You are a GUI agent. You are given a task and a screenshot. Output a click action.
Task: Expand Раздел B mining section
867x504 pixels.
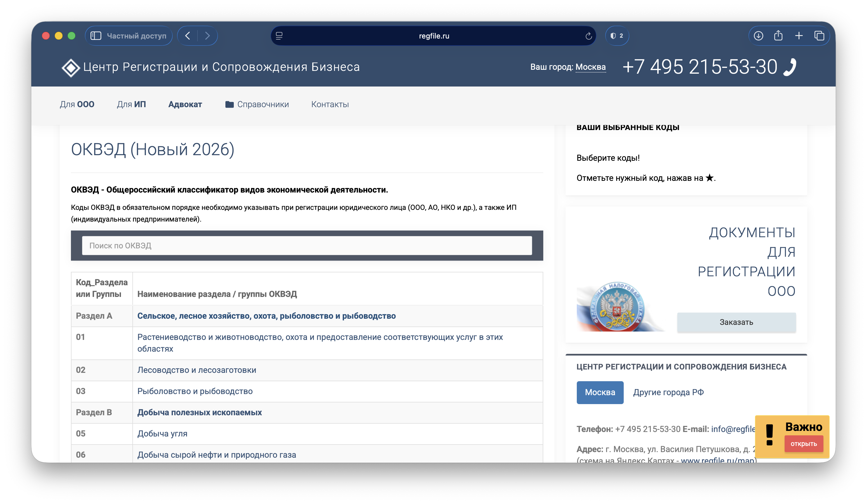199,412
